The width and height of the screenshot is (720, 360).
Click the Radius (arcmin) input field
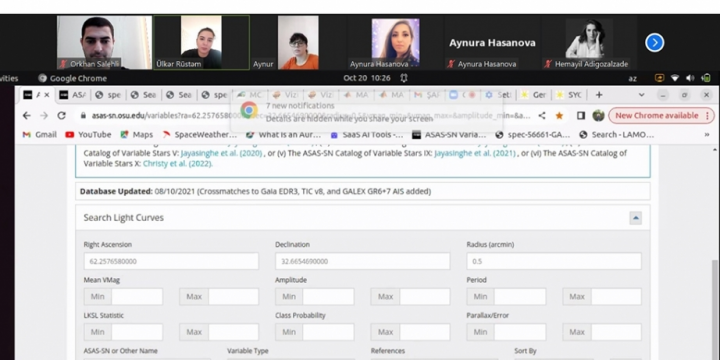(554, 261)
